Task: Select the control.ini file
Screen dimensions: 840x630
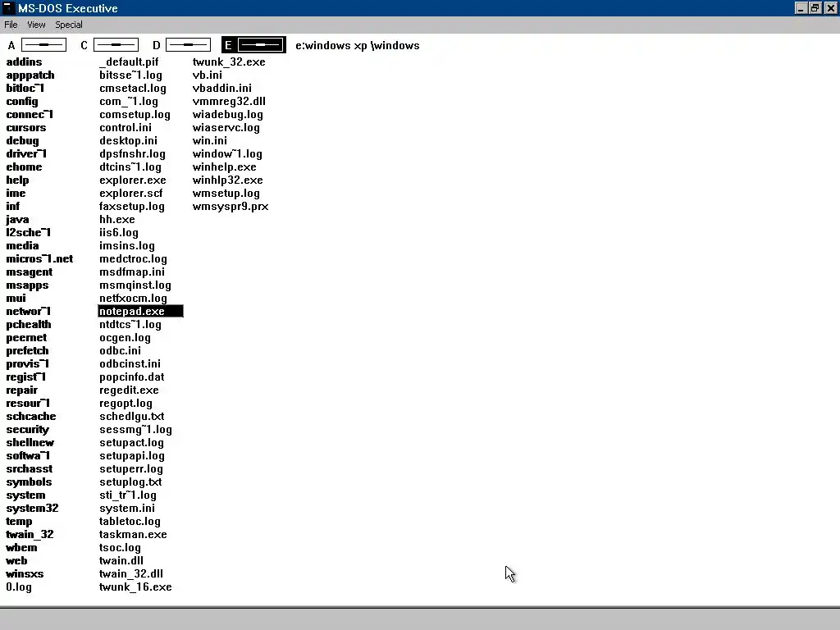Action: pyautogui.click(x=126, y=127)
